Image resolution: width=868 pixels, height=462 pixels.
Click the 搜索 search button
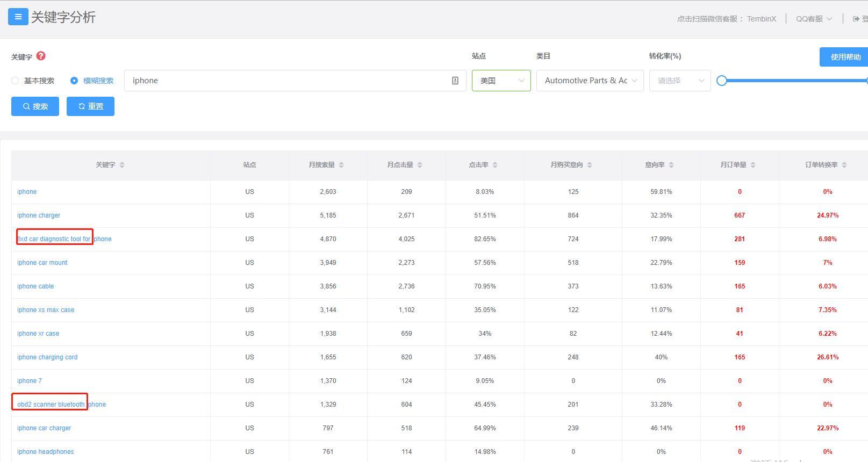tap(35, 106)
